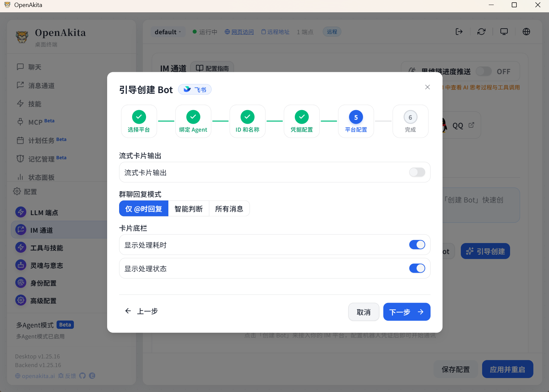Open 计划任务 scheduled tasks
This screenshot has height=392, width=549.
pos(42,140)
